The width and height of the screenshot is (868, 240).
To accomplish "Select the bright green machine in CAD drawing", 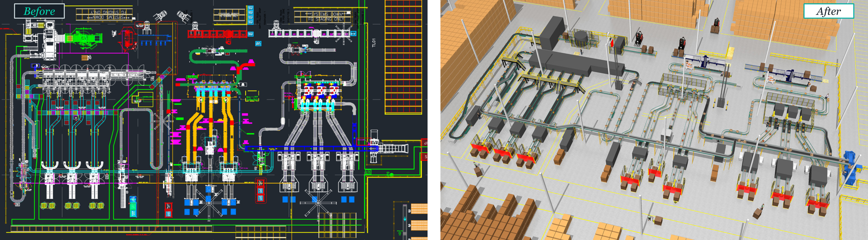I will pyautogui.click(x=84, y=39).
